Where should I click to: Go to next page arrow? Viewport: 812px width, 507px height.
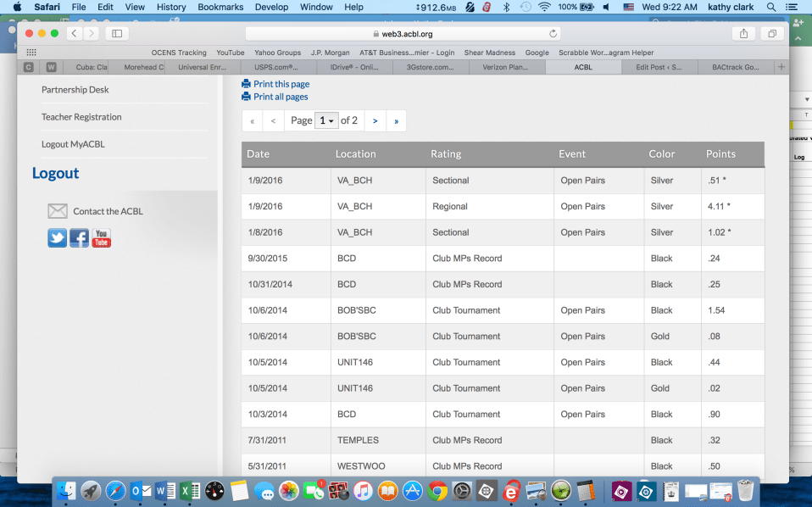[x=375, y=121]
